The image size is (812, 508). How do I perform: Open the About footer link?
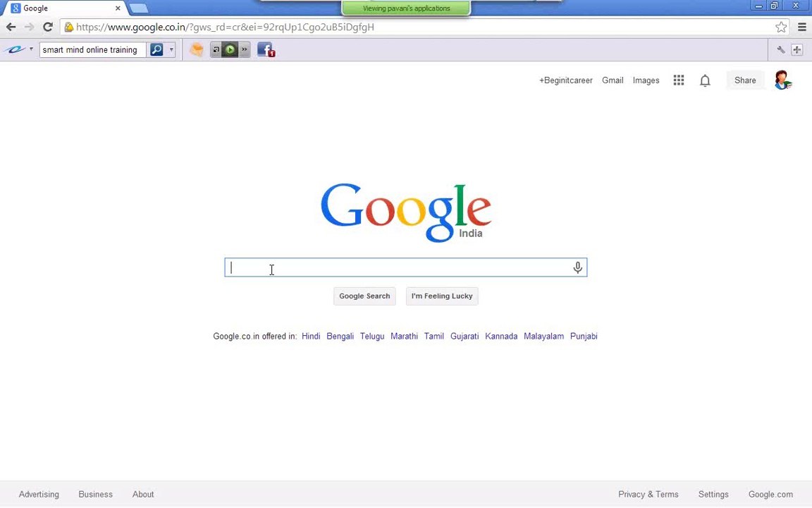pos(143,495)
